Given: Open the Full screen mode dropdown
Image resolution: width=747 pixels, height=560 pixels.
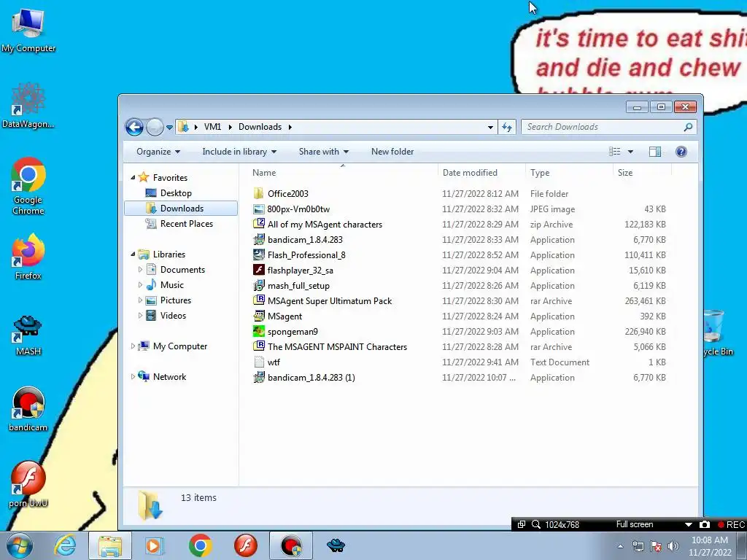Looking at the screenshot, I should pyautogui.click(x=689, y=524).
